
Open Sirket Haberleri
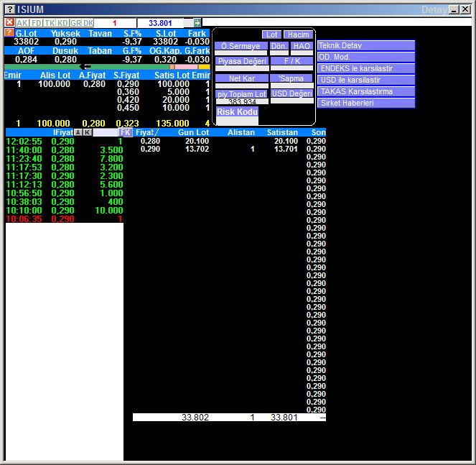coord(366,103)
